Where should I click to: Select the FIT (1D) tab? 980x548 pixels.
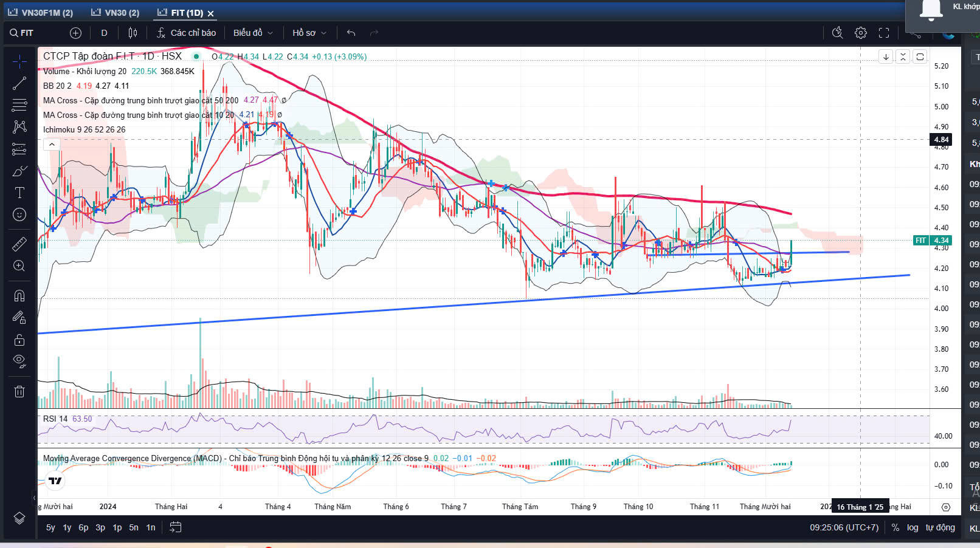tap(180, 13)
